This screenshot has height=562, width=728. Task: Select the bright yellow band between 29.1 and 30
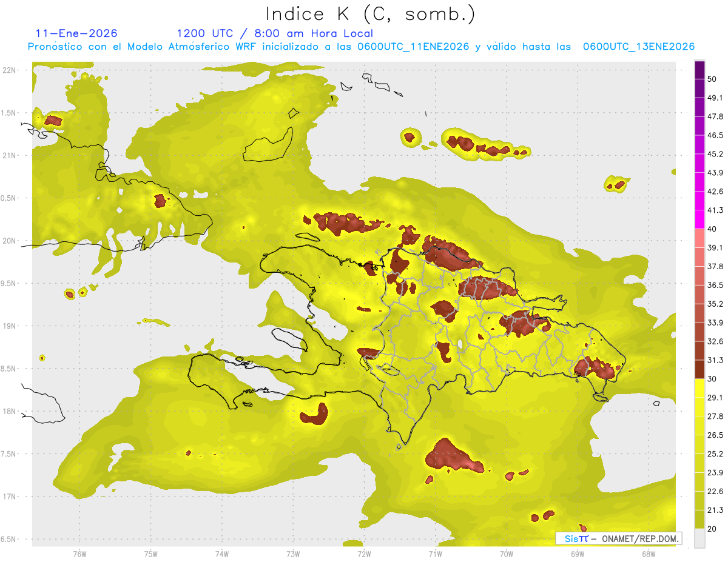tap(699, 388)
